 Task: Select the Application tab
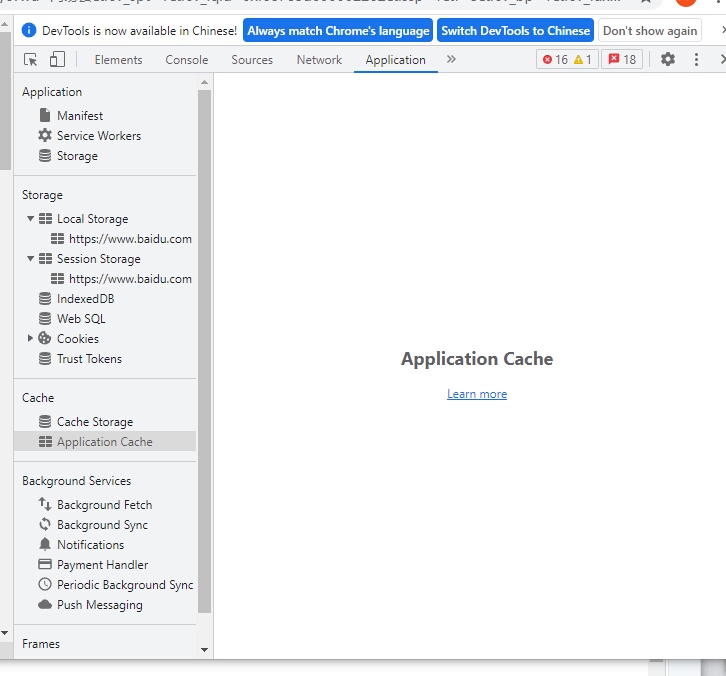pos(395,60)
